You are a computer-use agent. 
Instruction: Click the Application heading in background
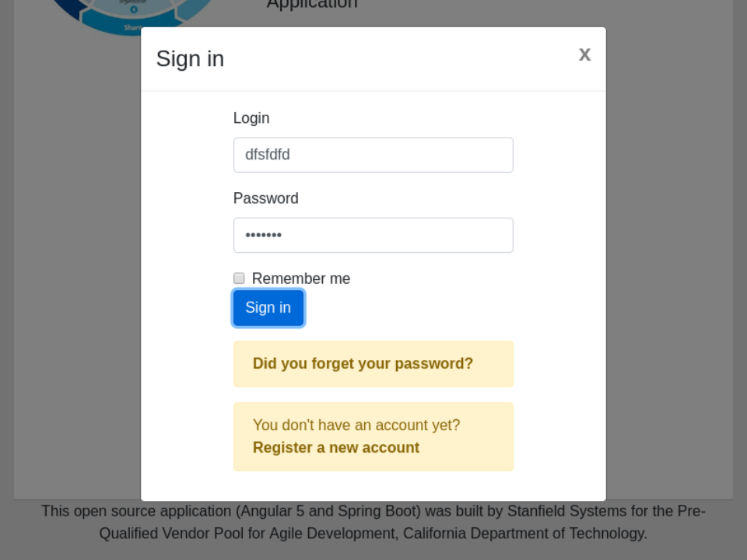point(311,5)
